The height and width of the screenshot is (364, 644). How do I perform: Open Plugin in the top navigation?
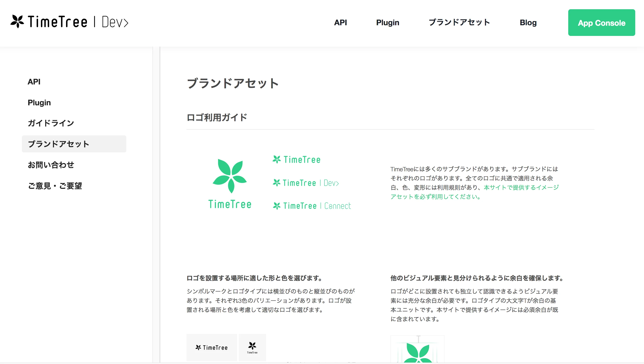(387, 23)
